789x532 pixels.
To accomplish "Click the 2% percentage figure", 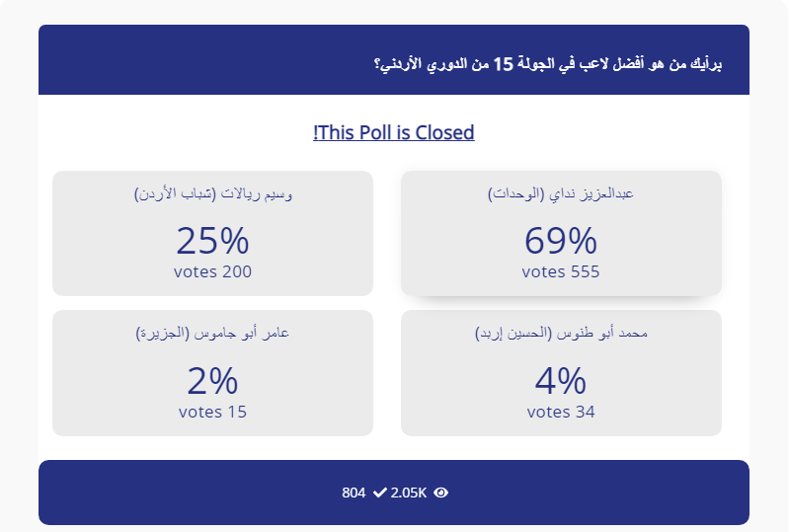I will click(x=212, y=381).
